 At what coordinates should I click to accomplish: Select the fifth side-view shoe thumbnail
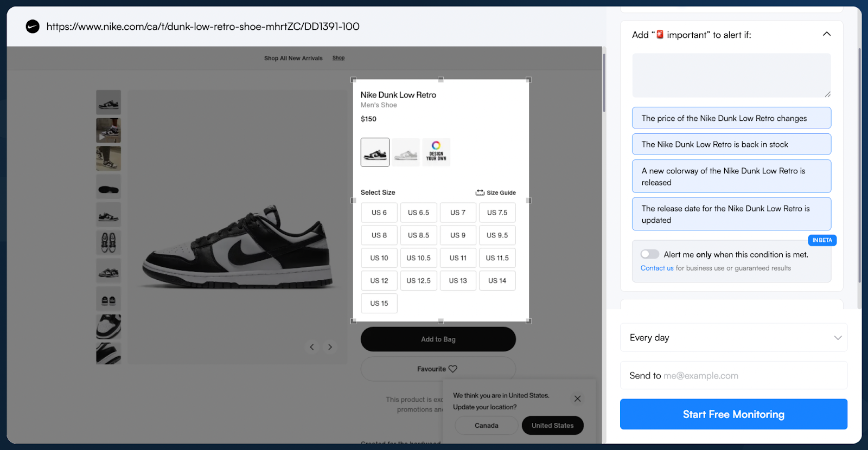108,215
